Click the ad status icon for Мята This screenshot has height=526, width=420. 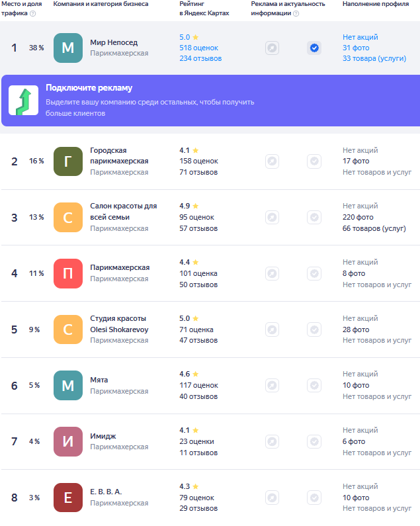[x=272, y=385]
